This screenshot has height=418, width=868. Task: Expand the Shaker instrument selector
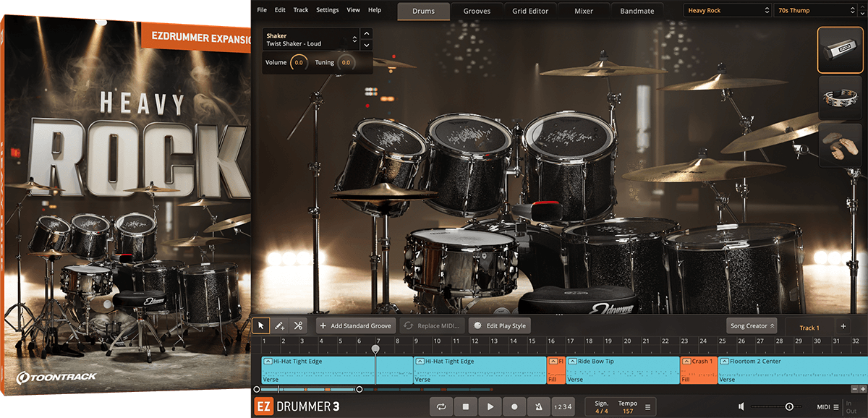pyautogui.click(x=354, y=39)
